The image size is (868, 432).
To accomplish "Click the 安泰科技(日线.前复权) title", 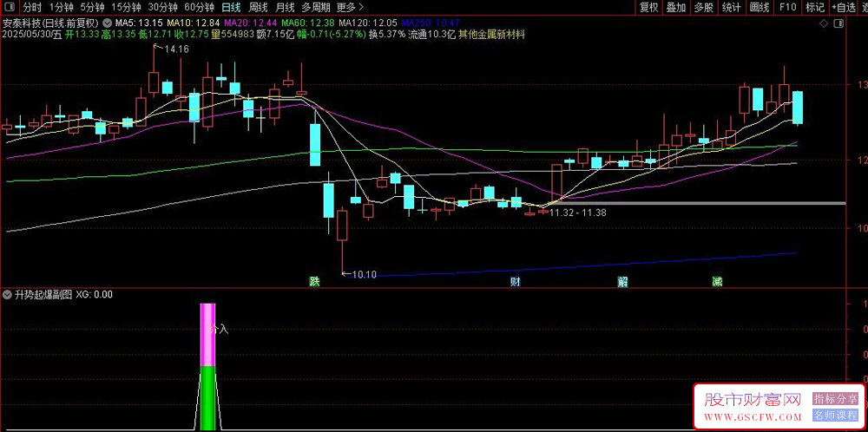I will [x=50, y=23].
